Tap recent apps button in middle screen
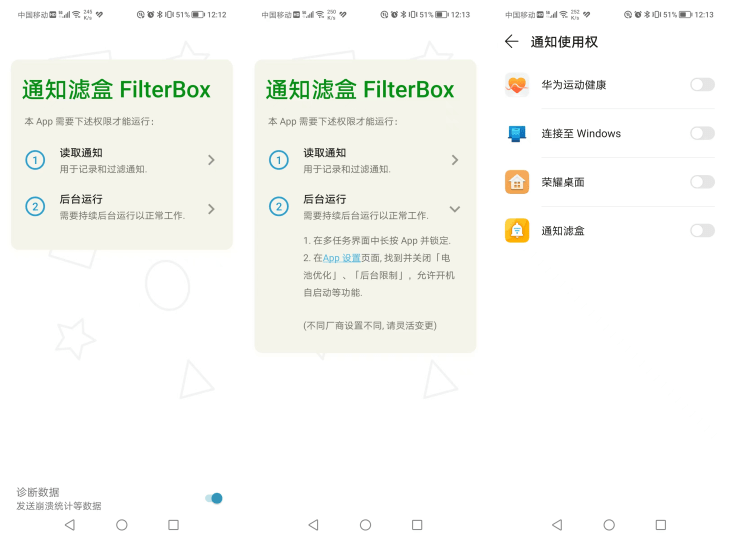This screenshot has height=538, width=731. coord(417,525)
